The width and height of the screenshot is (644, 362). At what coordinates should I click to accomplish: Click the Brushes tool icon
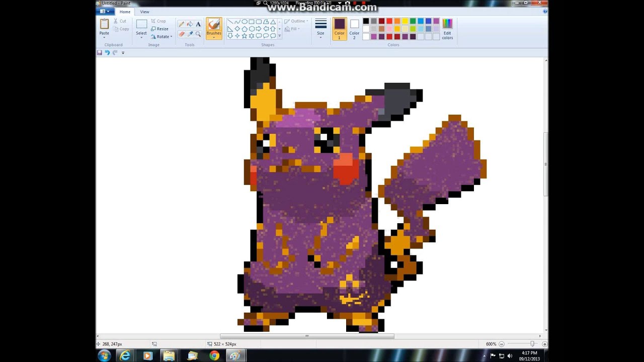(x=214, y=24)
